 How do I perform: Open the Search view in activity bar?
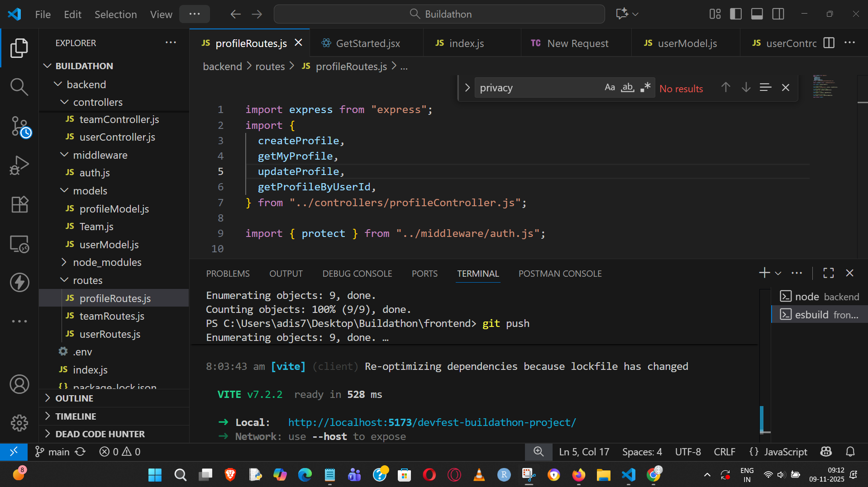coord(19,86)
